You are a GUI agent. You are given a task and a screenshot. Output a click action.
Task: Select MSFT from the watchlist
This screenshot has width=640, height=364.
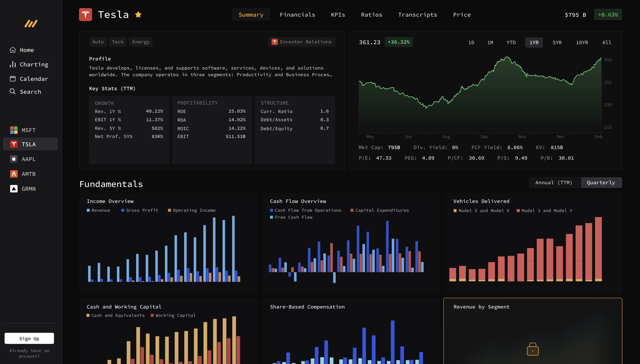[x=28, y=130]
